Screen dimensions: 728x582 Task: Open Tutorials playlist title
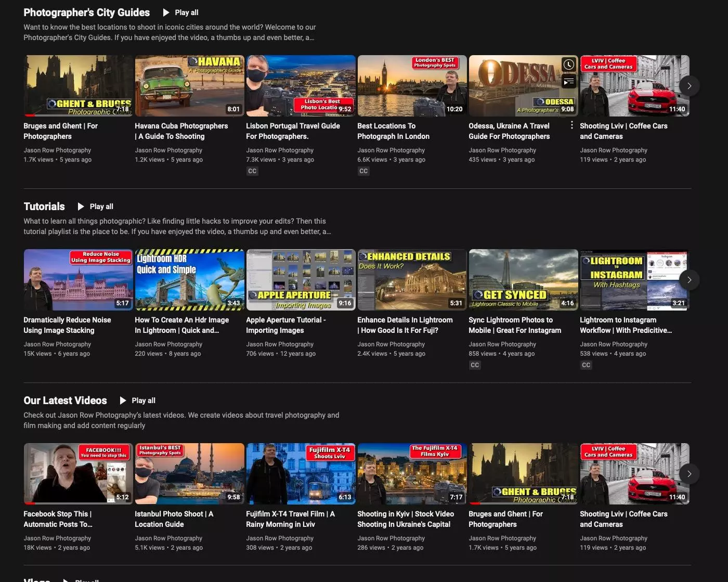[44, 206]
